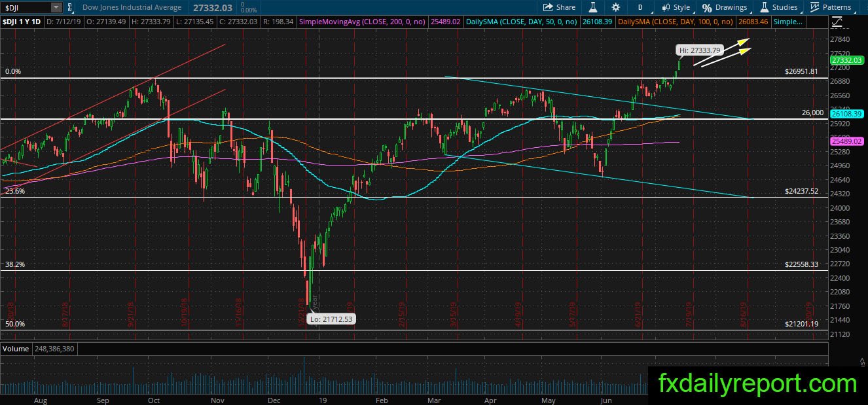
Task: Click the chart scale icon above price axis
Action: (838, 22)
